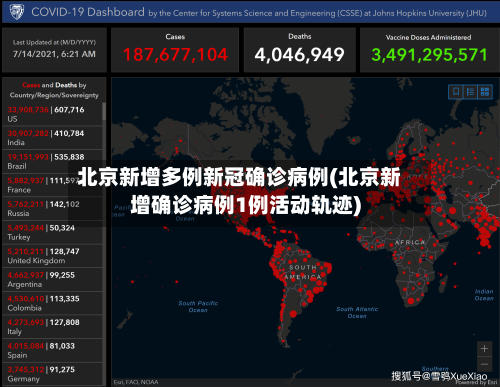The height and width of the screenshot is (387, 500).
Task: Click the COVID-19 Dashboard title
Action: (88, 12)
